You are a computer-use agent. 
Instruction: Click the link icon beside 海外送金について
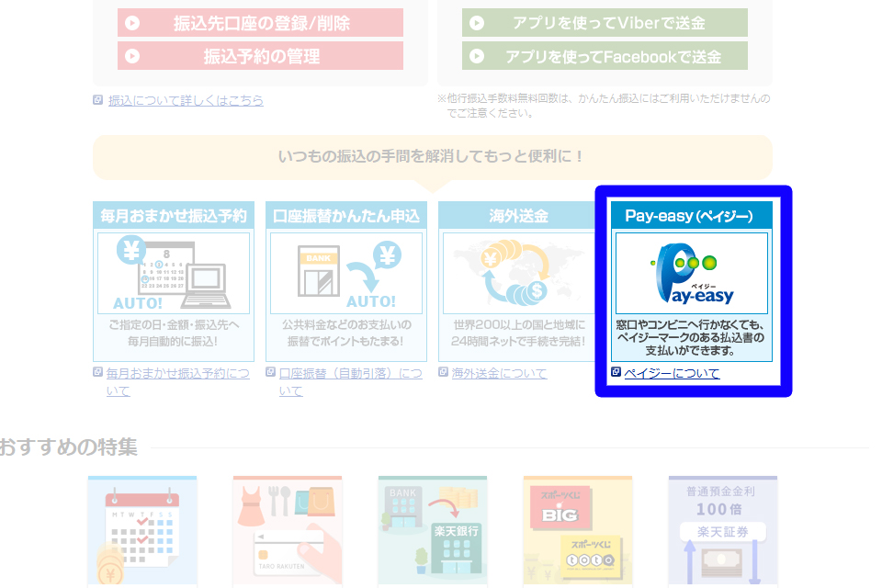(443, 372)
